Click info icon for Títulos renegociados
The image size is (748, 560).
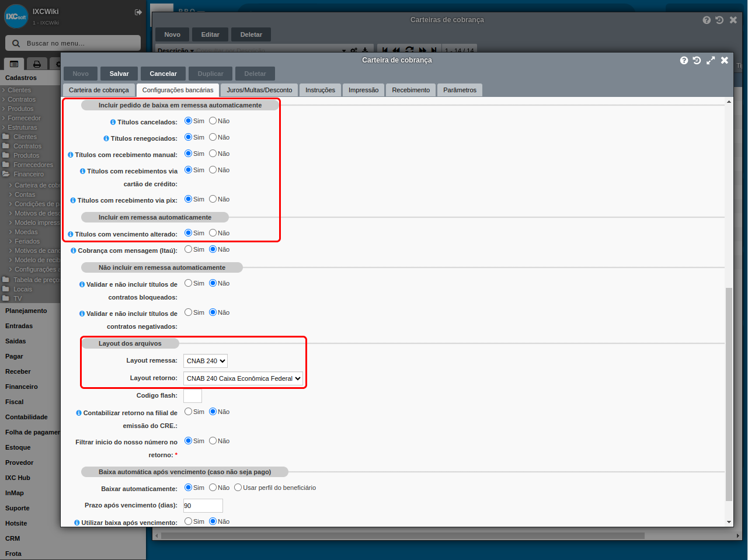106,138
